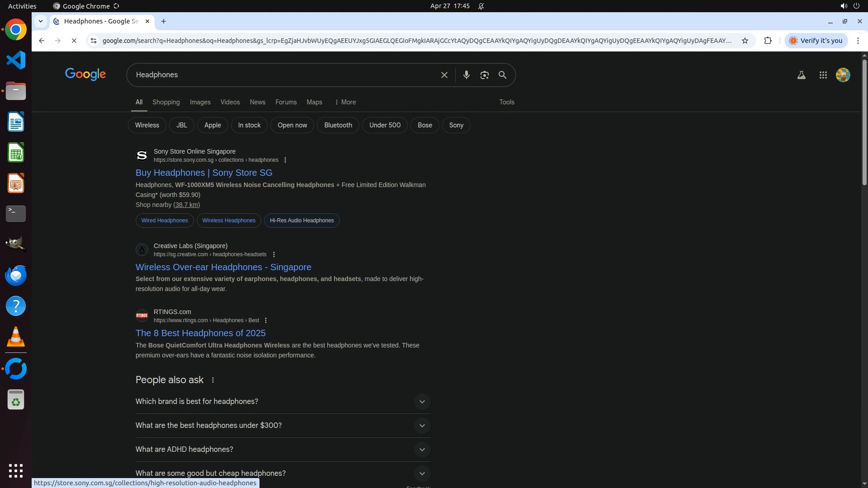This screenshot has width=868, height=488.
Task: Open Google apps grid icon
Action: click(x=823, y=75)
